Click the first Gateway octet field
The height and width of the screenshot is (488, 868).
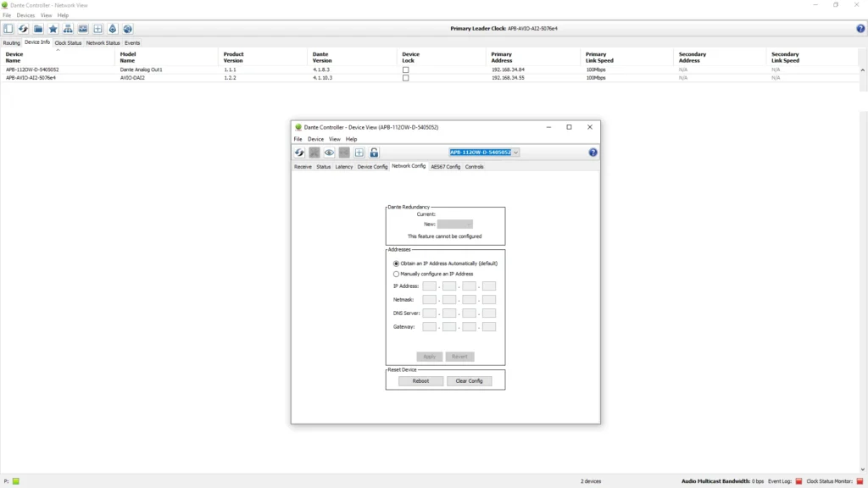pyautogui.click(x=430, y=327)
